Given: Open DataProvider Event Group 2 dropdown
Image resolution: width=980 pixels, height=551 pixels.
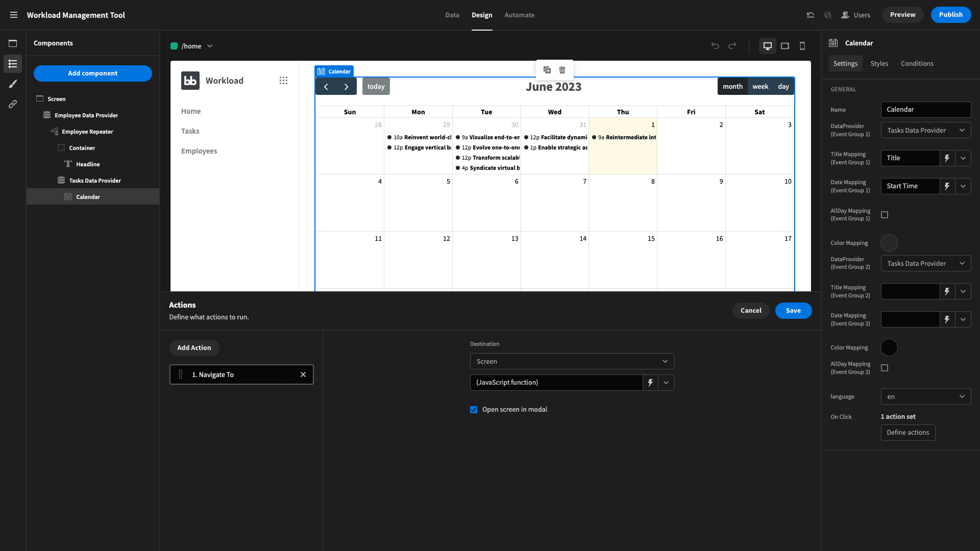Looking at the screenshot, I should 926,263.
